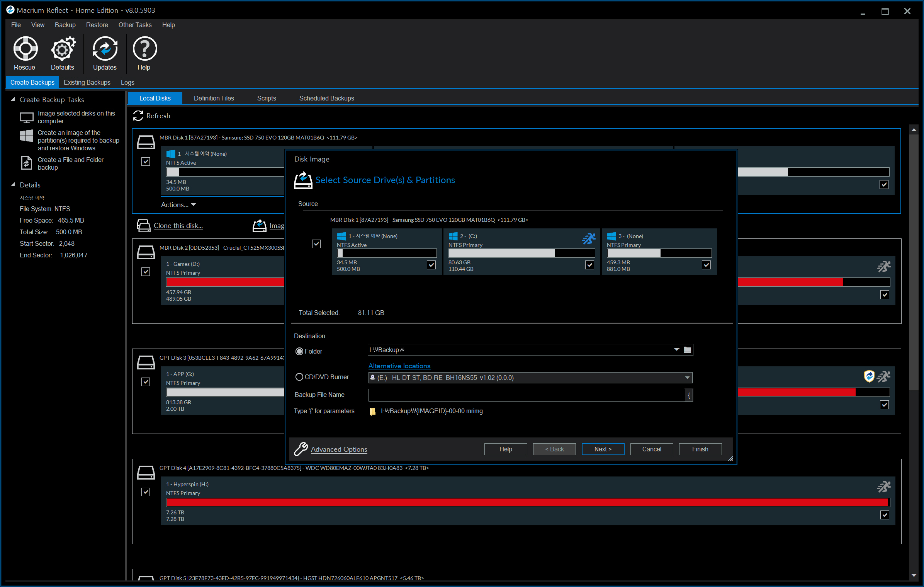The image size is (924, 587).
Task: Open the Advanced Options link
Action: (x=339, y=449)
